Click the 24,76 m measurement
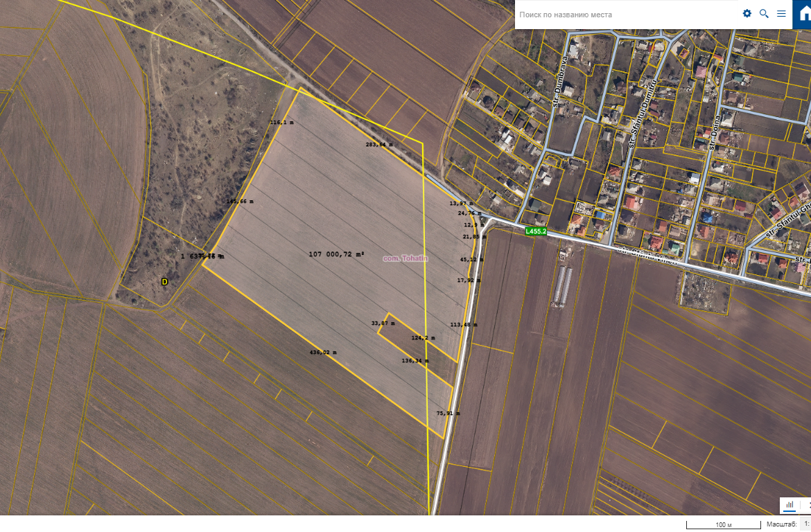 point(469,213)
